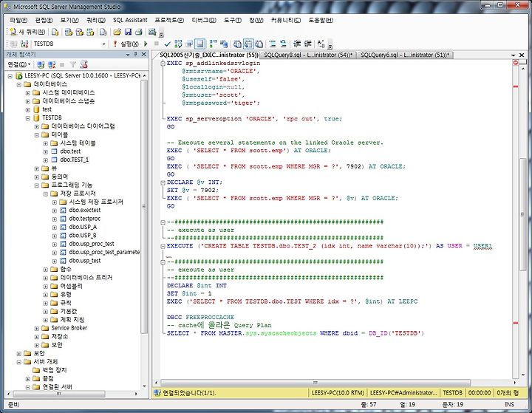
Task: Click the Object Explorer connect server icon
Action: coord(41,64)
